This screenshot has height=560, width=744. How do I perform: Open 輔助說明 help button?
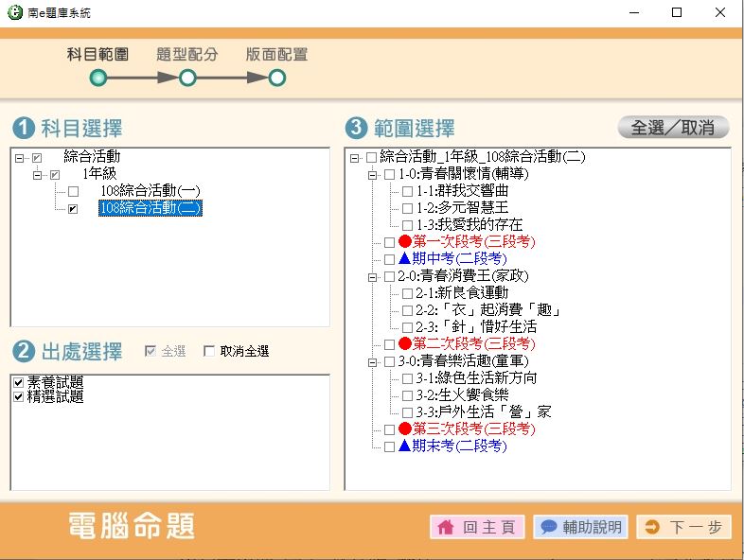click(x=580, y=527)
